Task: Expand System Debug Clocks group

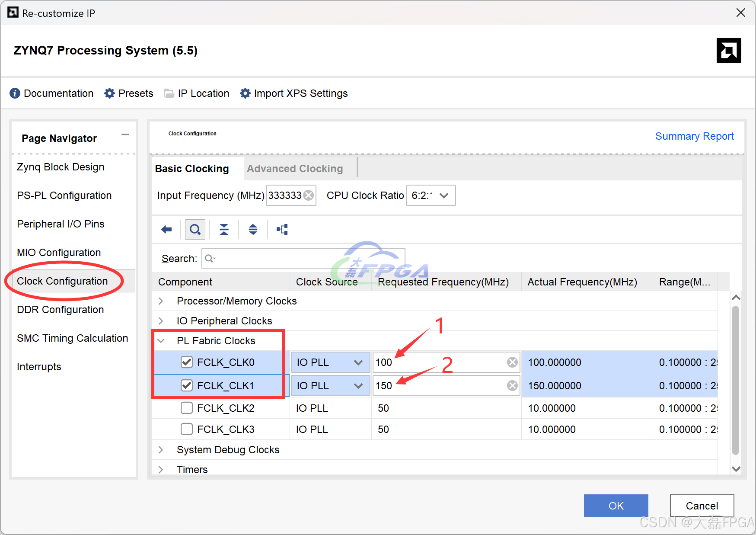Action: tap(161, 450)
